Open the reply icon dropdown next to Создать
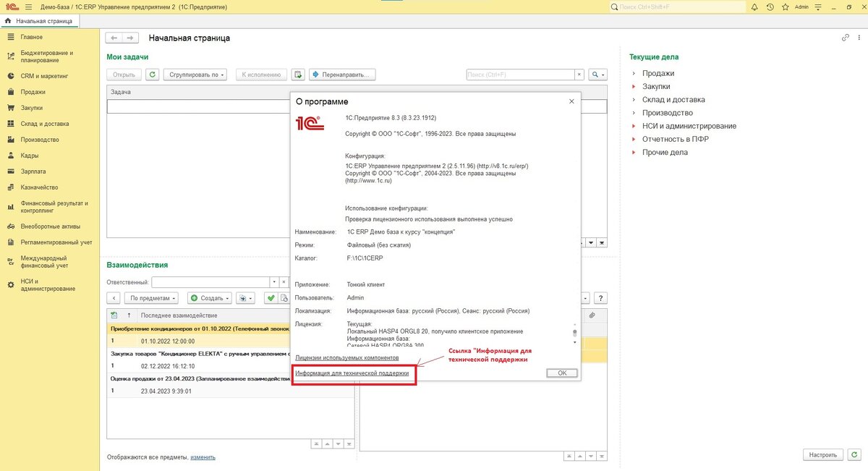 246,297
